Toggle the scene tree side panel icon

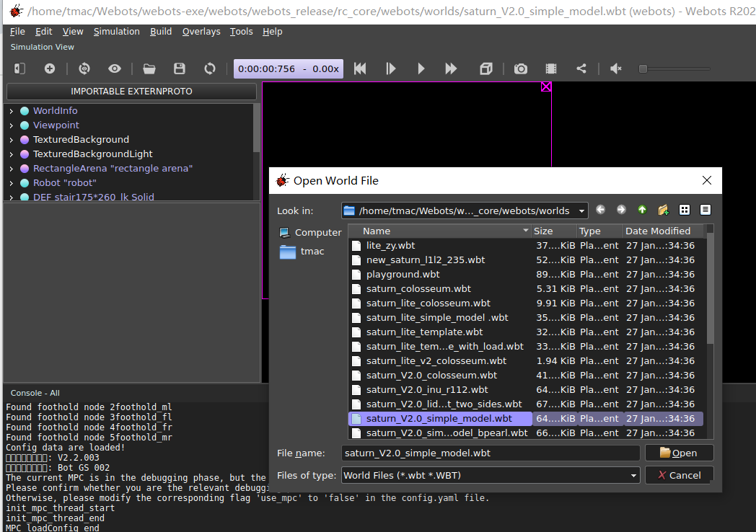[x=19, y=69]
